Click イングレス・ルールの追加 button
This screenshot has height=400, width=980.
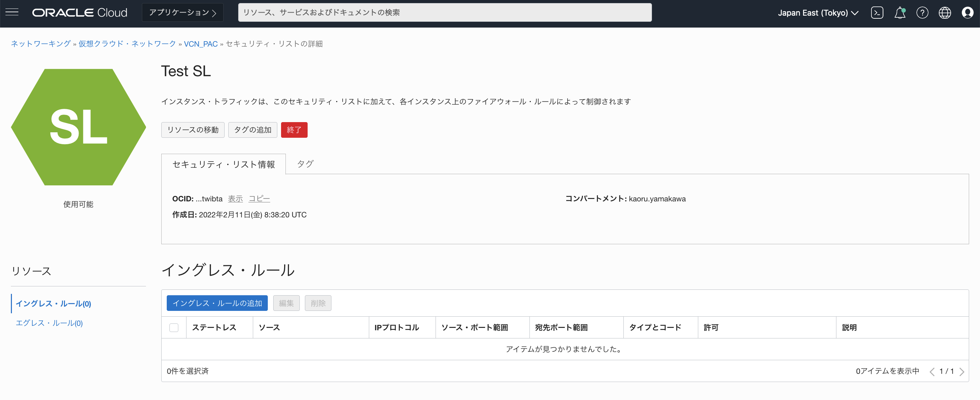coord(216,303)
